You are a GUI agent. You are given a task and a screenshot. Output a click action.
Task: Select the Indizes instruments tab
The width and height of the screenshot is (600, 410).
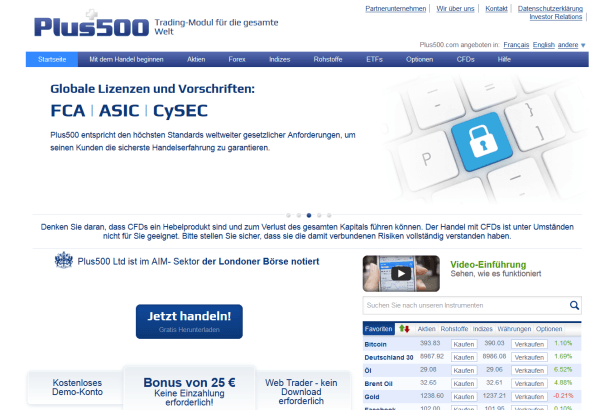tap(483, 329)
